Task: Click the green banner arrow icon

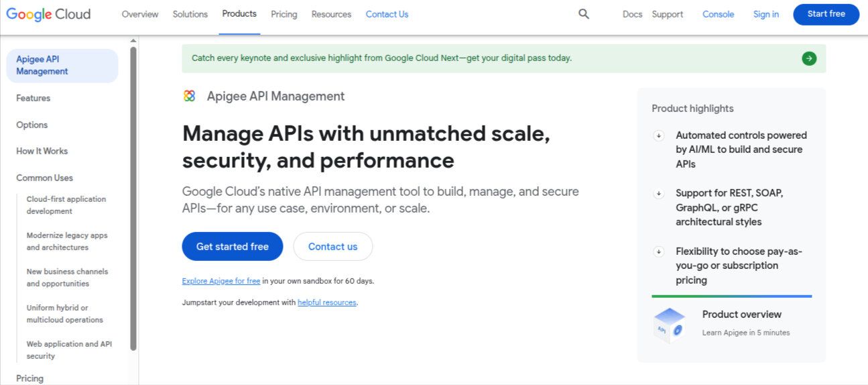Action: pyautogui.click(x=809, y=58)
